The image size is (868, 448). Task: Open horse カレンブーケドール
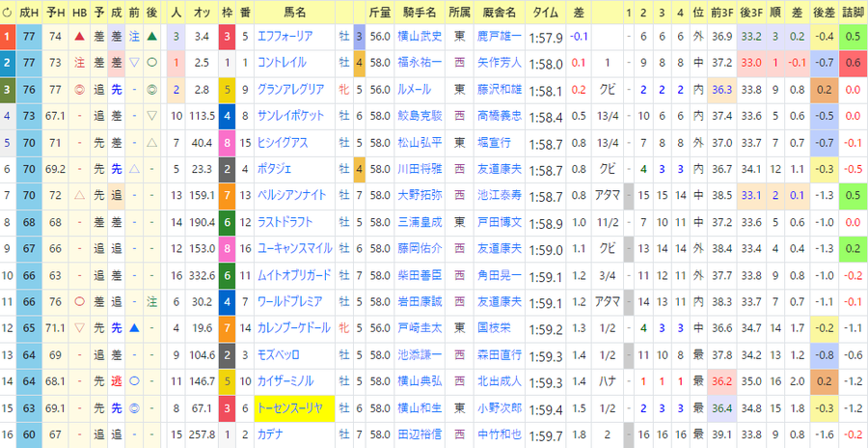pyautogui.click(x=294, y=329)
